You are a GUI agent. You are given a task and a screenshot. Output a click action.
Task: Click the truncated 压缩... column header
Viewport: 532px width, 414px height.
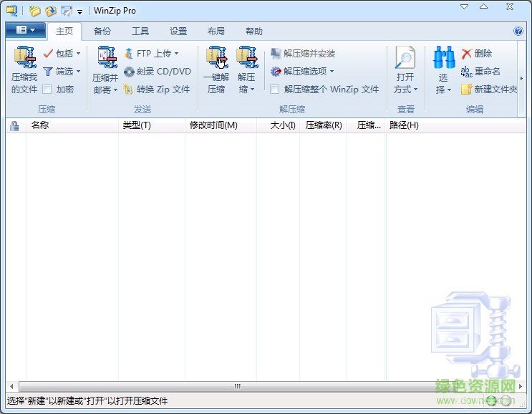pos(366,125)
